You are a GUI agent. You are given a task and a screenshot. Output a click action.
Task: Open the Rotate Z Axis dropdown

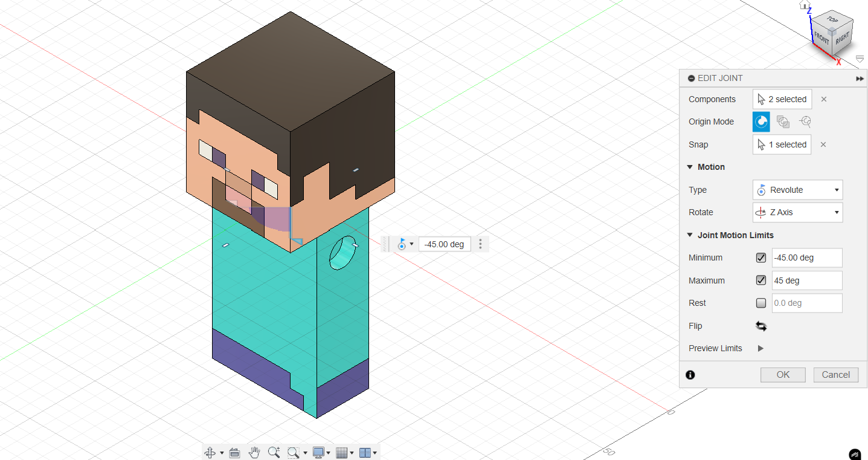(x=797, y=212)
